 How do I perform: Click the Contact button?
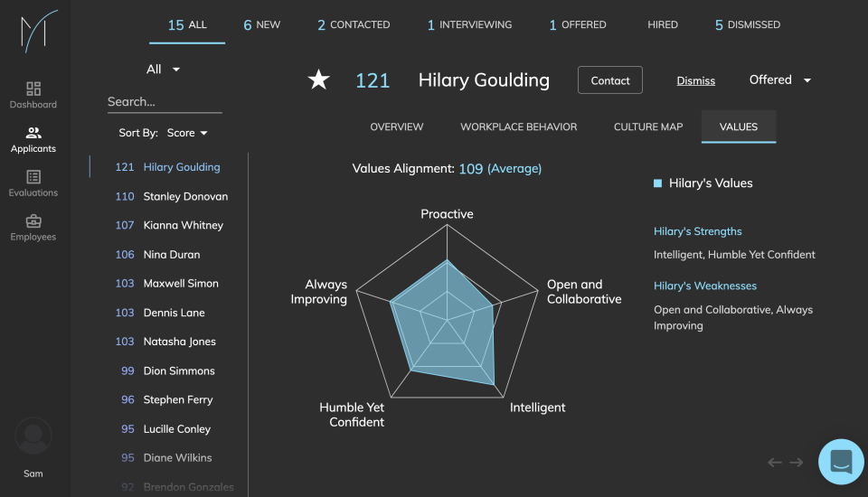tap(610, 80)
